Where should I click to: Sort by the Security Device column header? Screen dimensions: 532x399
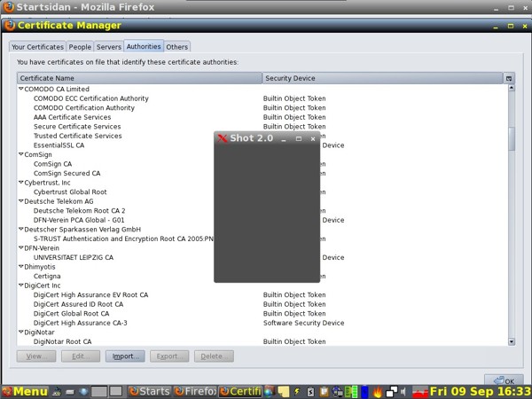tap(382, 78)
